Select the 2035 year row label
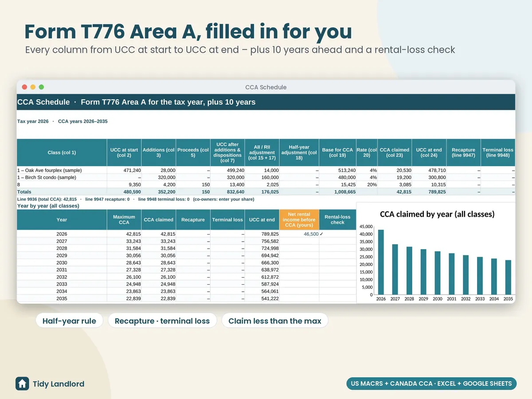This screenshot has width=532, height=399. (x=62, y=298)
